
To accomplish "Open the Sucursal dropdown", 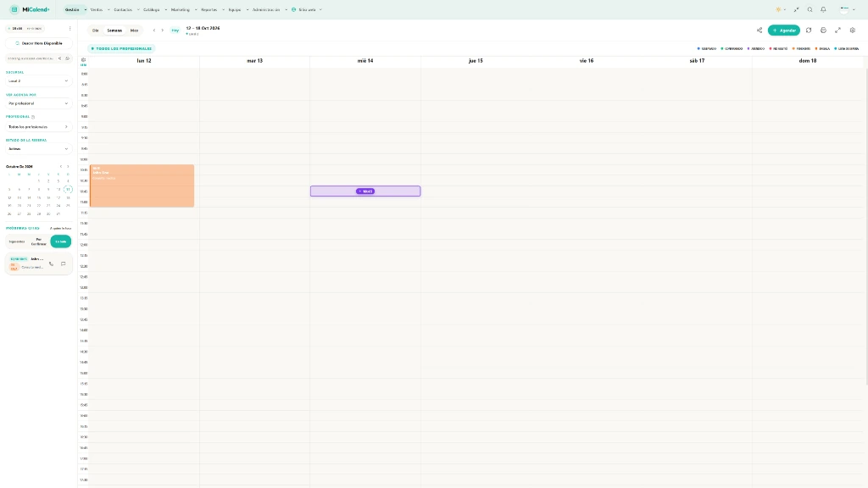I will tap(38, 80).
